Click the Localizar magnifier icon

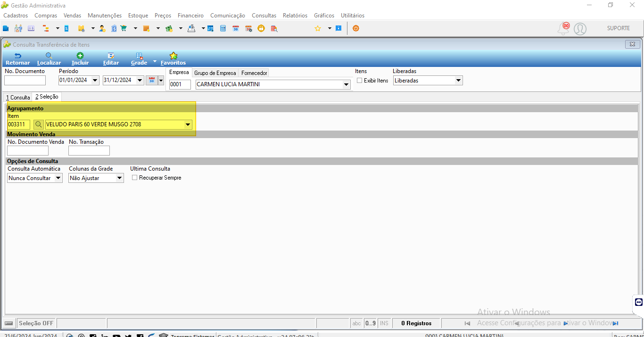(x=49, y=56)
